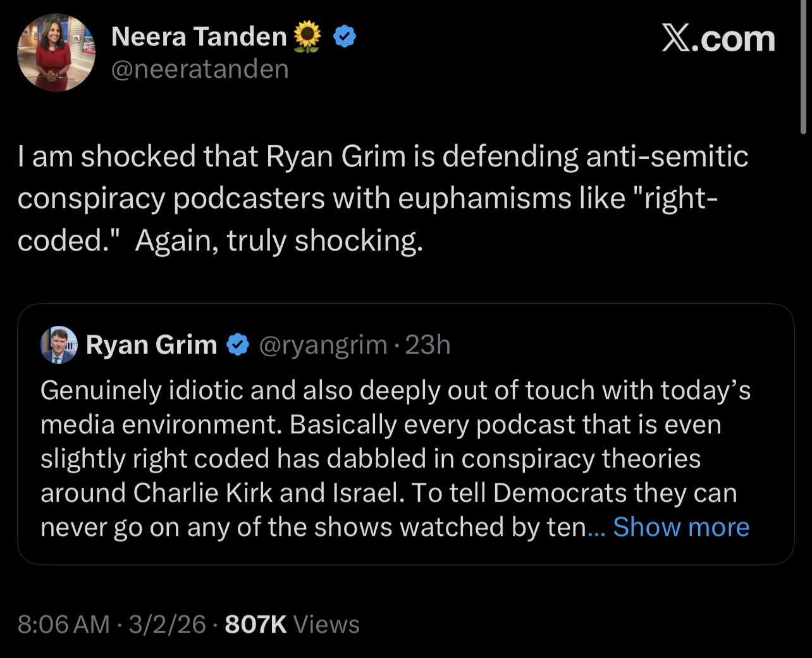Open the Neera Tanden display name
The height and width of the screenshot is (658, 812).
pos(199,37)
